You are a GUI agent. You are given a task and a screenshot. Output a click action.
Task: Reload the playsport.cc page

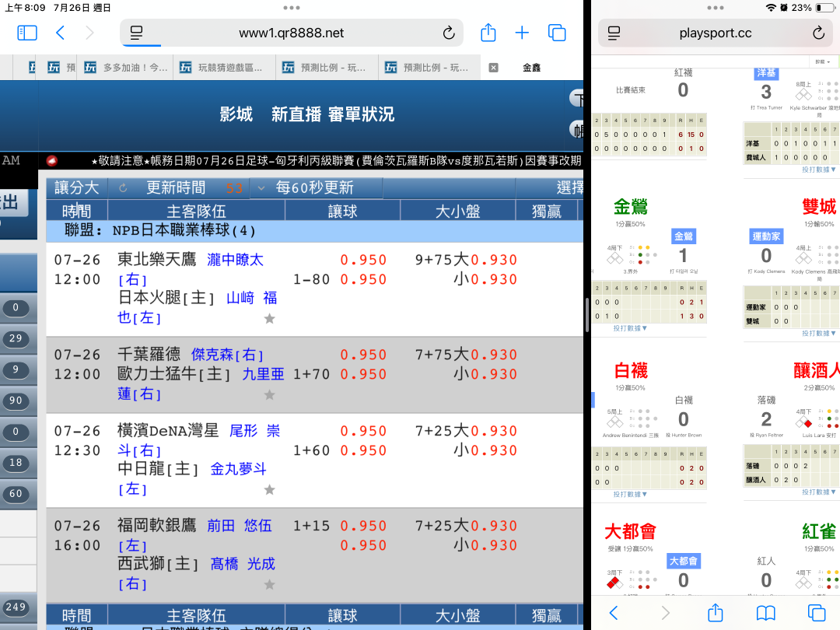pyautogui.click(x=818, y=33)
